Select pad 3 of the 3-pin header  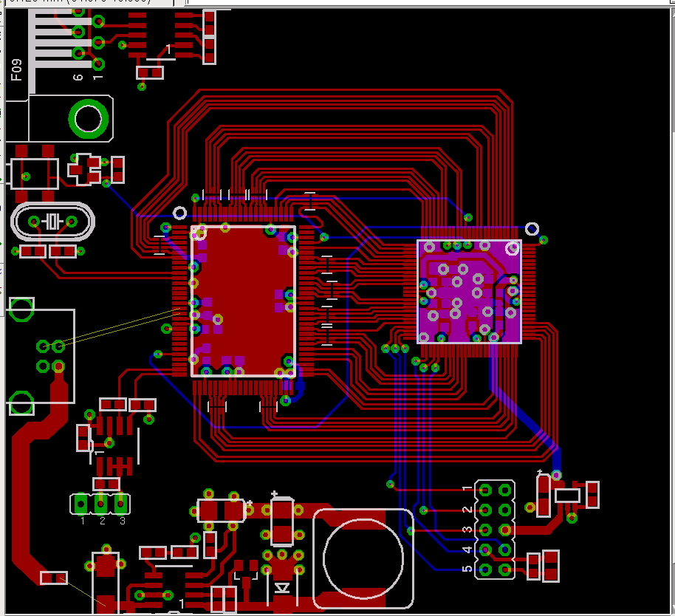120,504
